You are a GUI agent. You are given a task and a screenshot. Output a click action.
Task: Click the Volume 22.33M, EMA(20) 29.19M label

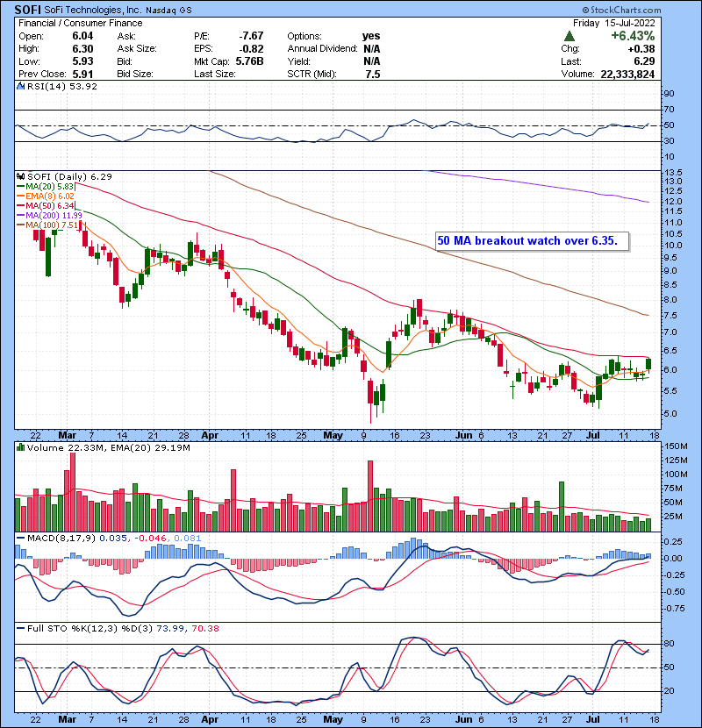108,448
